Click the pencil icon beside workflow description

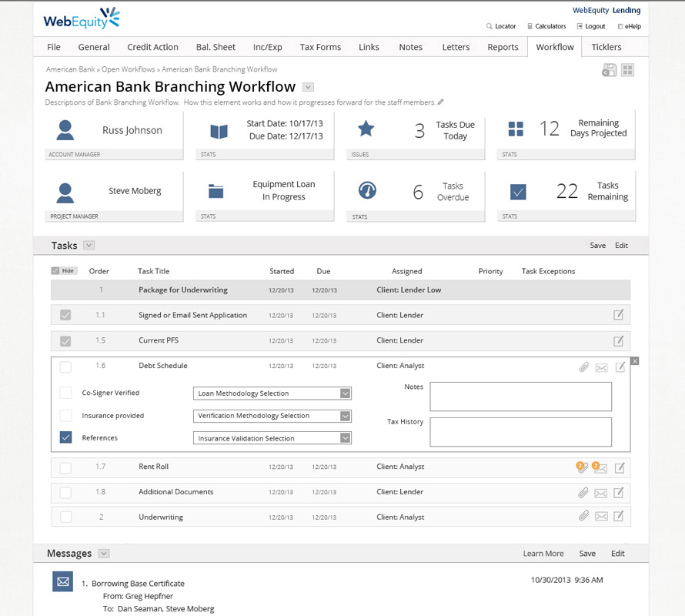pyautogui.click(x=441, y=102)
